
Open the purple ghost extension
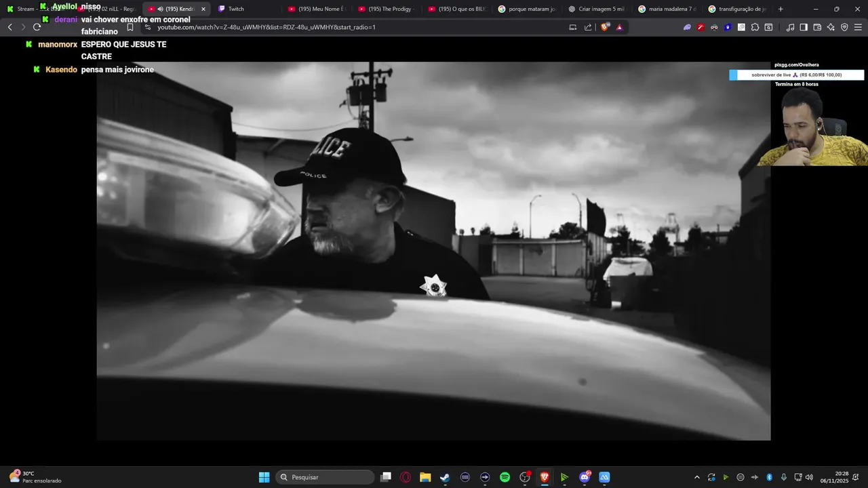tap(687, 27)
